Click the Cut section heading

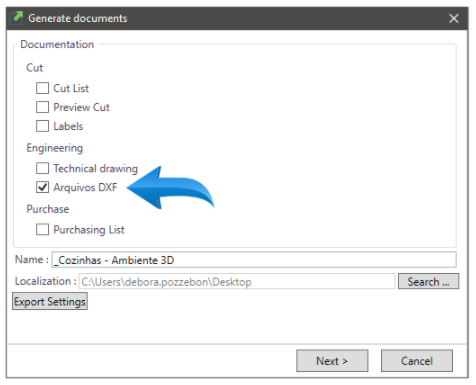point(35,68)
